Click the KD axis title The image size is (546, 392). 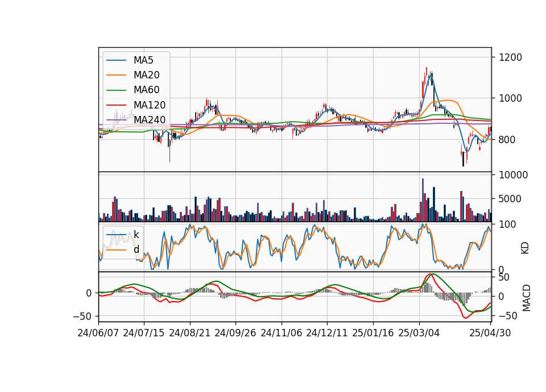pyautogui.click(x=525, y=248)
